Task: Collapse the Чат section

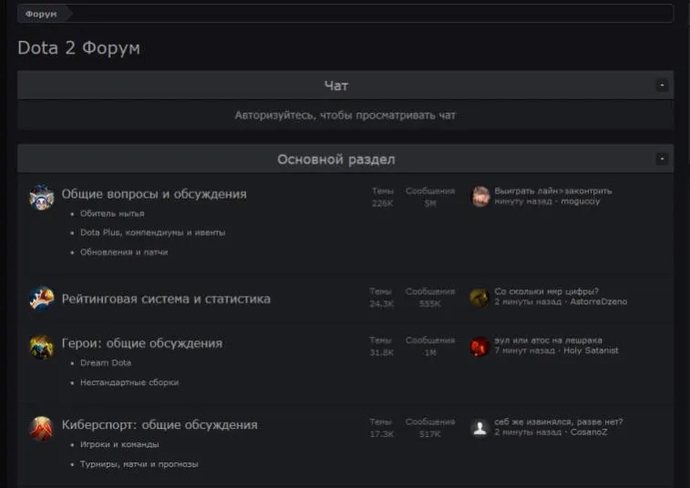Action: (x=661, y=85)
